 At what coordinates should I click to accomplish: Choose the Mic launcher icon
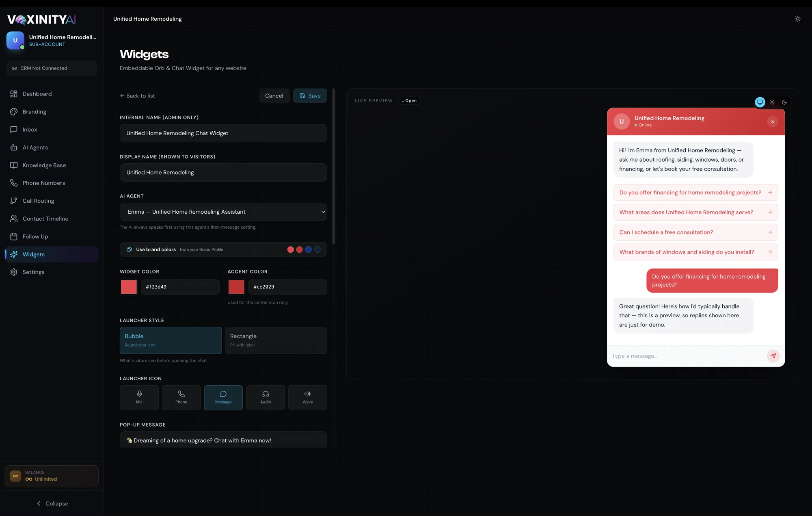pyautogui.click(x=139, y=397)
